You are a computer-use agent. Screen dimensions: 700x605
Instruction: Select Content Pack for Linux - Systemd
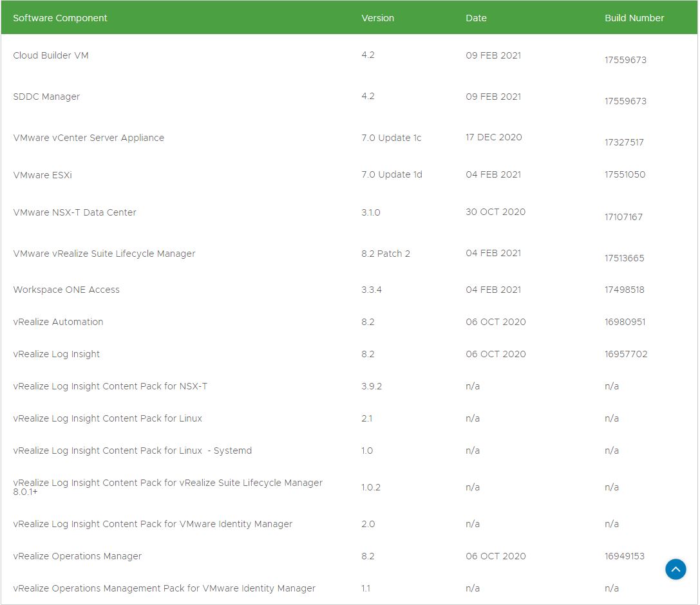point(132,450)
